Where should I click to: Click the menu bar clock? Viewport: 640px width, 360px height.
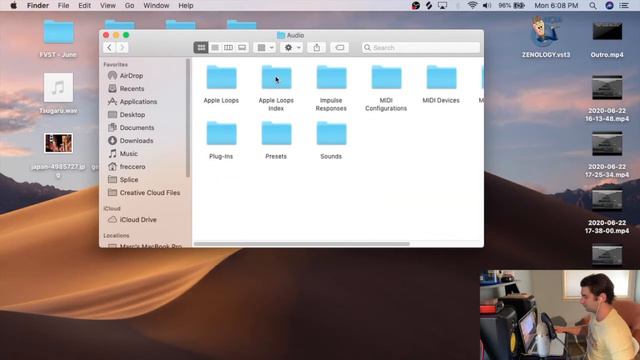[556, 6]
